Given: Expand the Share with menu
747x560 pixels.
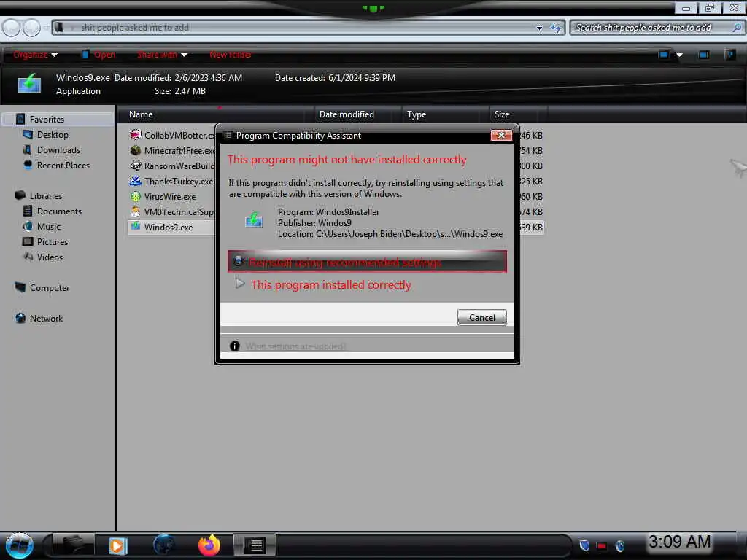Looking at the screenshot, I should [162, 55].
